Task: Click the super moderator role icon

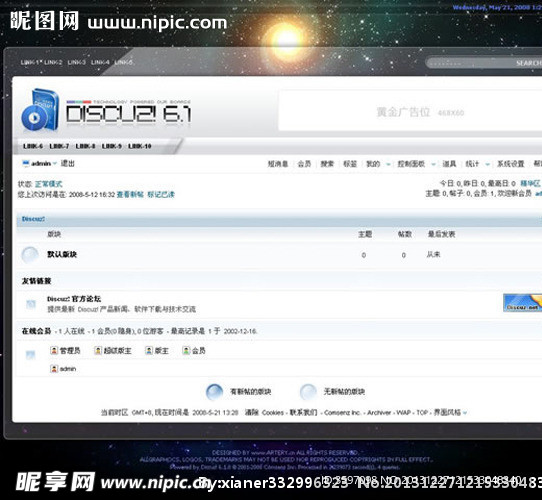Action: click(x=98, y=351)
